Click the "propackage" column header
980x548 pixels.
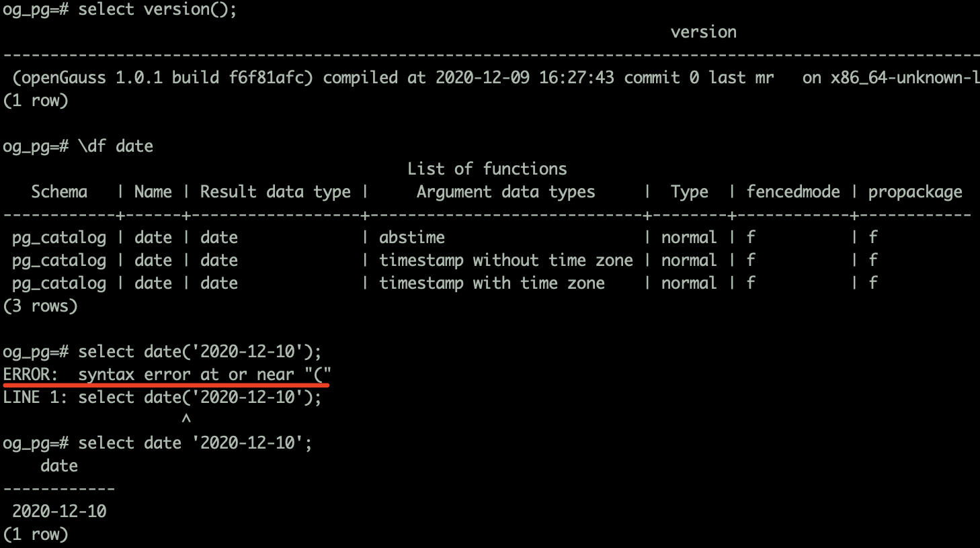(915, 192)
